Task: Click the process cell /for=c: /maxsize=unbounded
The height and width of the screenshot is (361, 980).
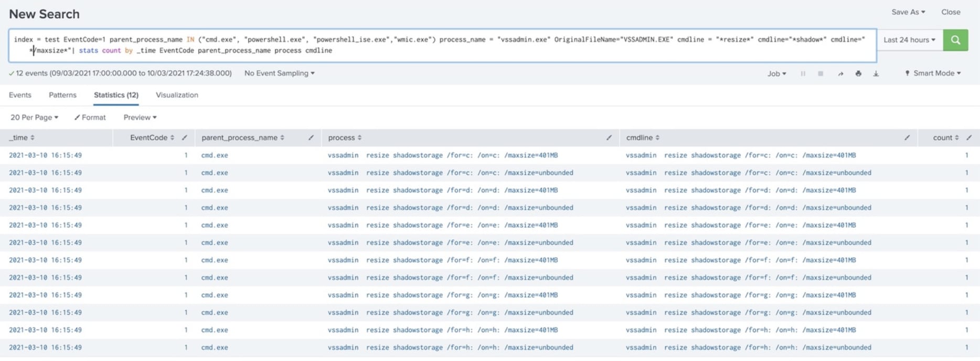Action: (451, 173)
